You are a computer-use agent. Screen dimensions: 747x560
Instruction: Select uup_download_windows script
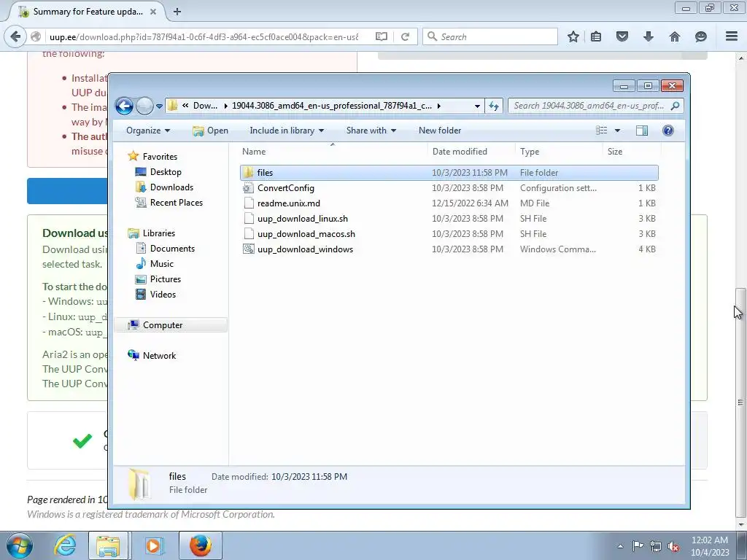(449, 249)
